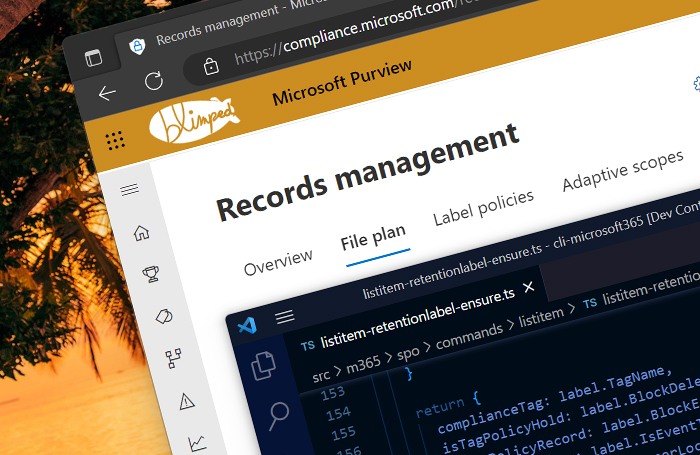
Task: Select the Adaptive scopes tab
Action: 623,170
